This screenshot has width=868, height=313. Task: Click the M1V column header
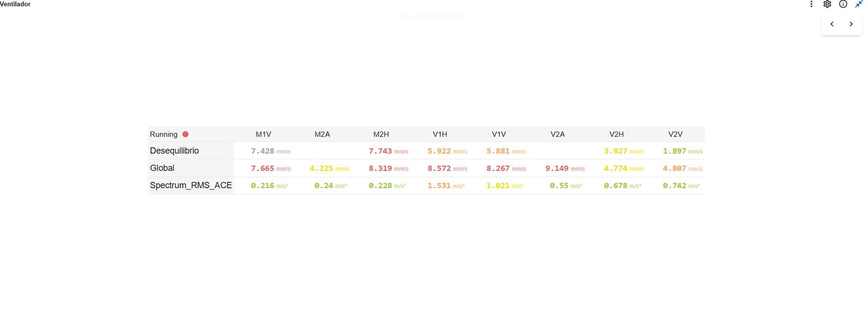point(263,134)
